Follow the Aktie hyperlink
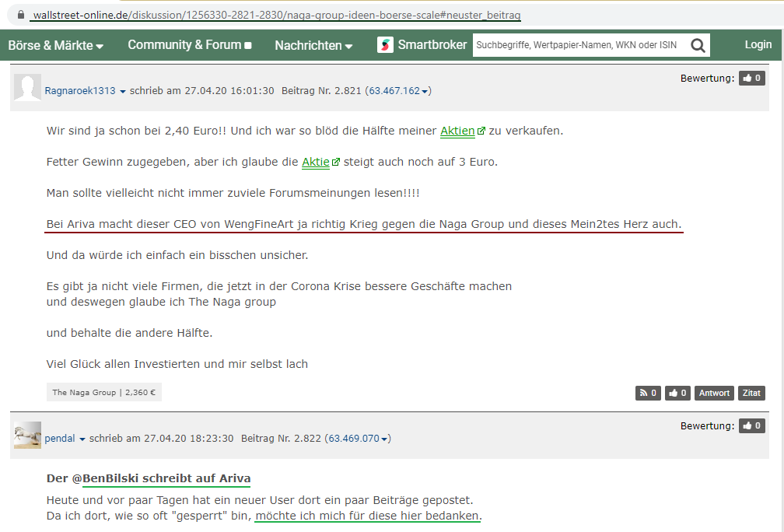The height and width of the screenshot is (532, 784). [x=316, y=162]
